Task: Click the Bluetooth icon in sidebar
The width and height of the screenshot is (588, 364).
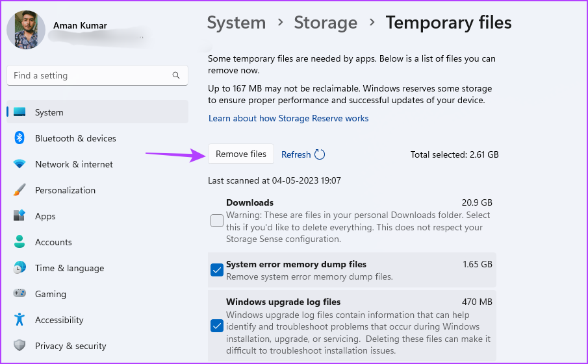Action: (x=19, y=138)
